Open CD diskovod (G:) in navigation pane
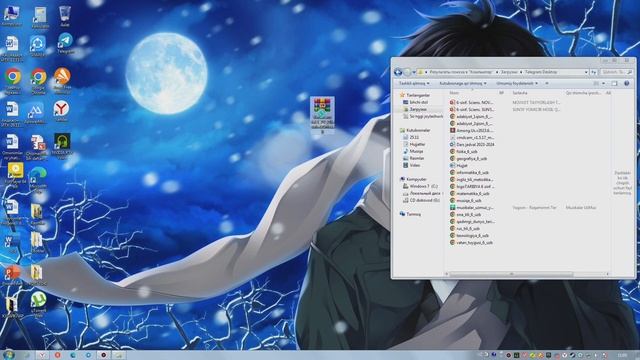This screenshot has height=360, width=640. (x=421, y=200)
